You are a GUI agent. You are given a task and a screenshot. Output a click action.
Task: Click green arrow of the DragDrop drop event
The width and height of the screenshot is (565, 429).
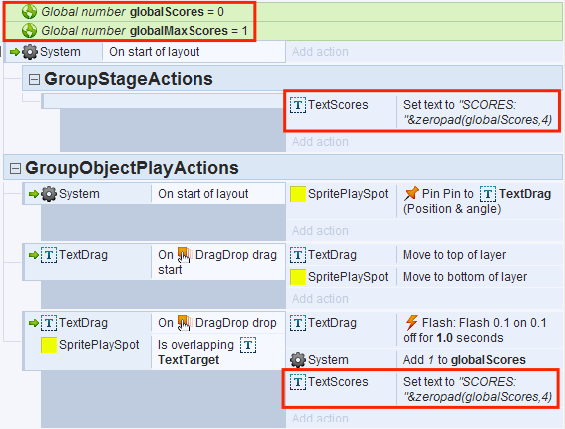(x=34, y=323)
